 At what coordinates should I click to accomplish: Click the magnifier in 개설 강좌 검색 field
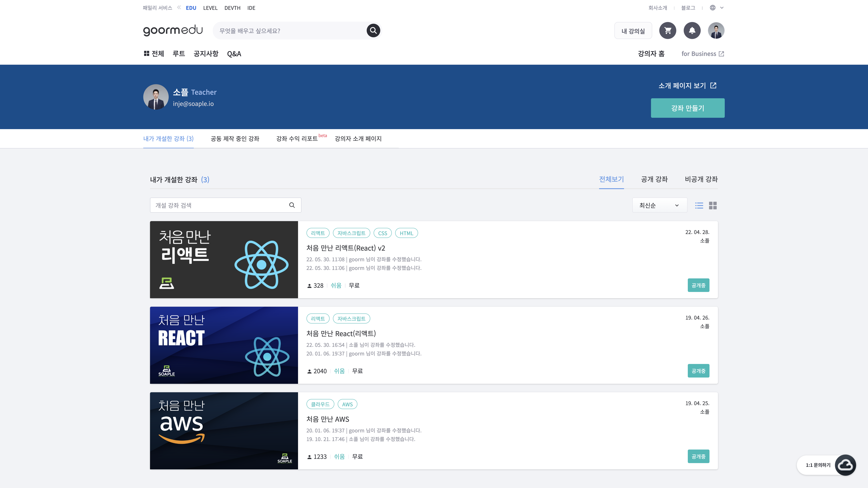point(292,205)
